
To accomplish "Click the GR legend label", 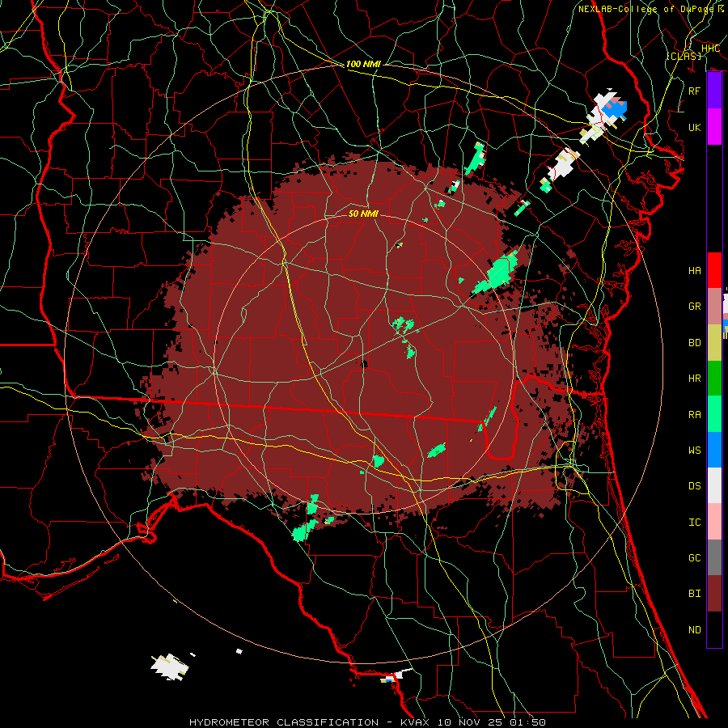I will click(694, 307).
